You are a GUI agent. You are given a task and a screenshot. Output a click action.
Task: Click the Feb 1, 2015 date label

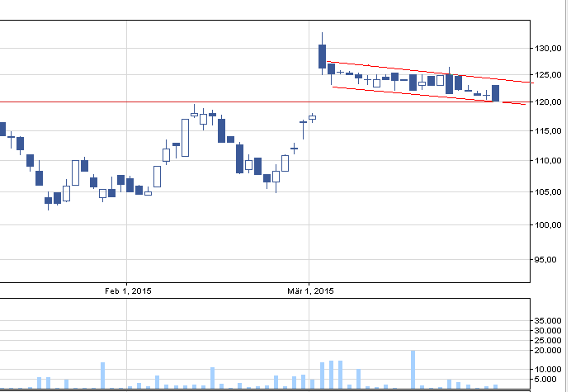click(x=128, y=290)
